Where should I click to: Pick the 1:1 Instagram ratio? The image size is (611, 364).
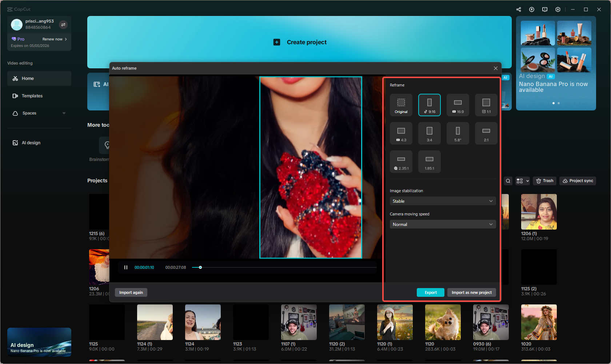pos(486,105)
